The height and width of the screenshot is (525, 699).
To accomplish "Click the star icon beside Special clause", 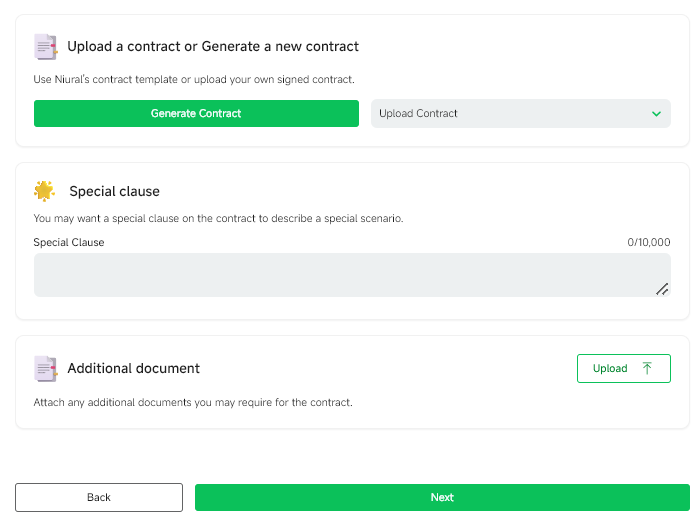I will [x=44, y=191].
